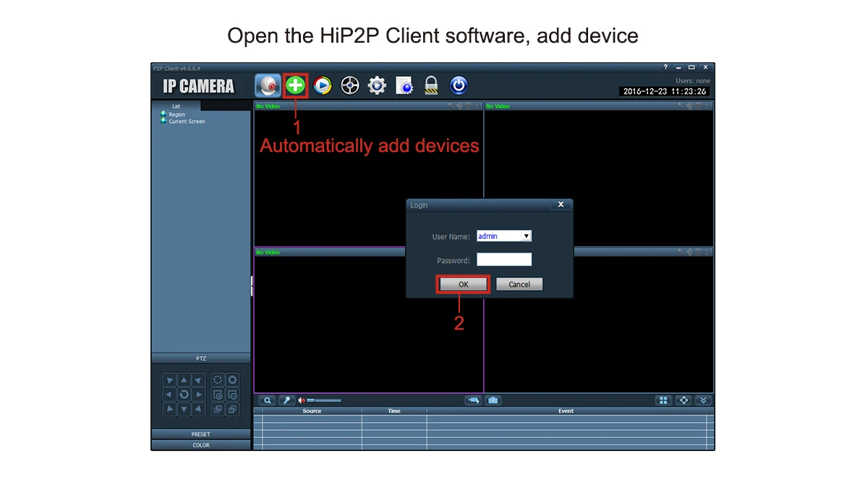
Task: Select the List tab
Action: tap(176, 106)
